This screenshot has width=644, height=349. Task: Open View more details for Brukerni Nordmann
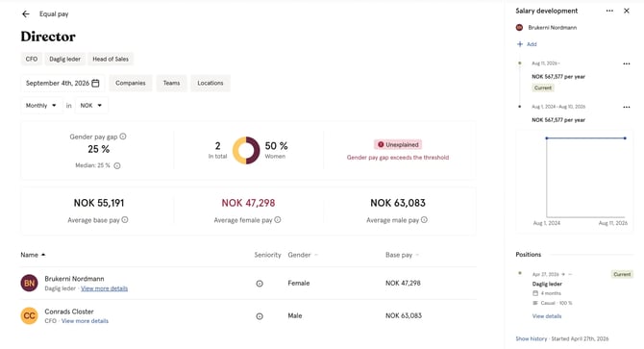click(x=105, y=288)
